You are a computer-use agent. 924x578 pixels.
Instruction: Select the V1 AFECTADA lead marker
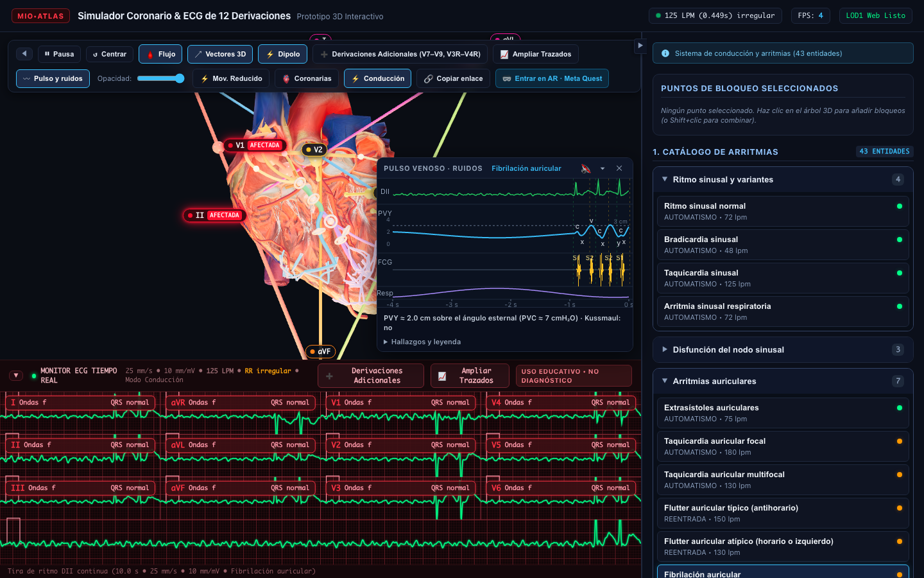point(254,145)
